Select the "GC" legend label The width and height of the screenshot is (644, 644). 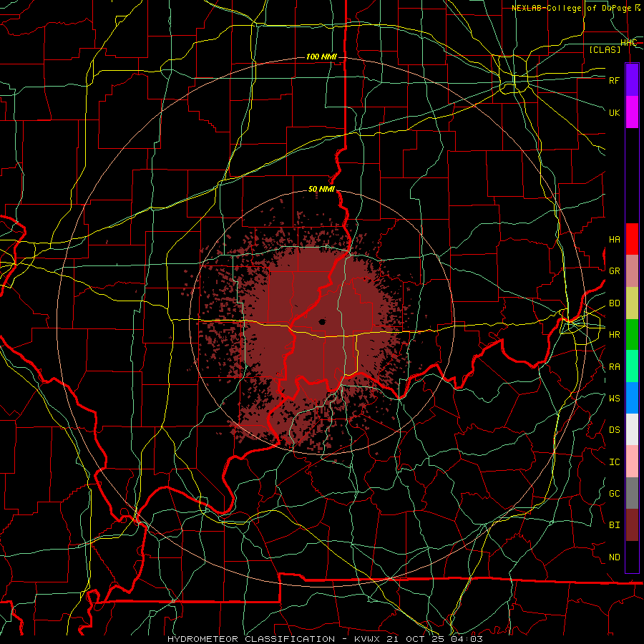[x=614, y=494]
